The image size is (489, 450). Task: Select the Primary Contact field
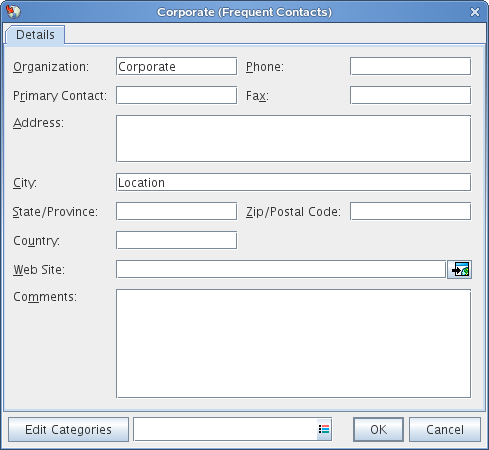pos(177,95)
